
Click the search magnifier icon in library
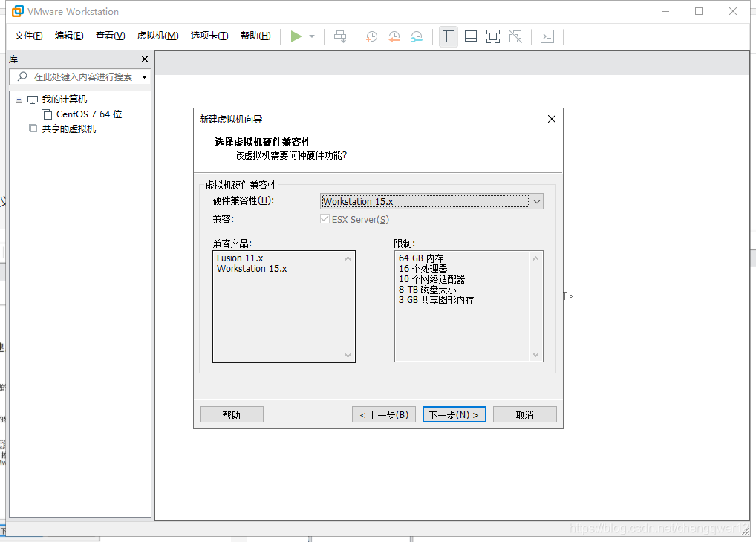tap(22, 76)
